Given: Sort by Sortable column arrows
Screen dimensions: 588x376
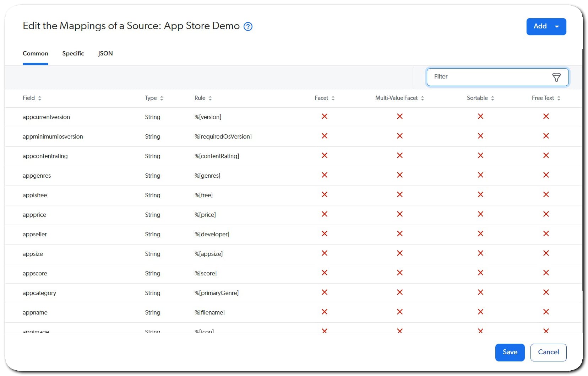Looking at the screenshot, I should click(492, 98).
